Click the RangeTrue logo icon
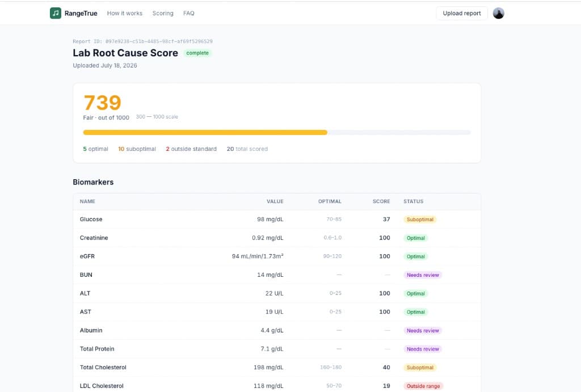Viewport: 581px width, 392px height. click(56, 13)
